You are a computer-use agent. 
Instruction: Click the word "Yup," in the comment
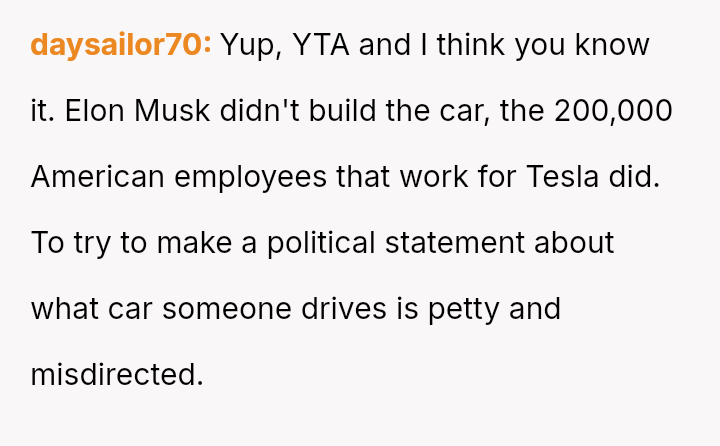[252, 46]
